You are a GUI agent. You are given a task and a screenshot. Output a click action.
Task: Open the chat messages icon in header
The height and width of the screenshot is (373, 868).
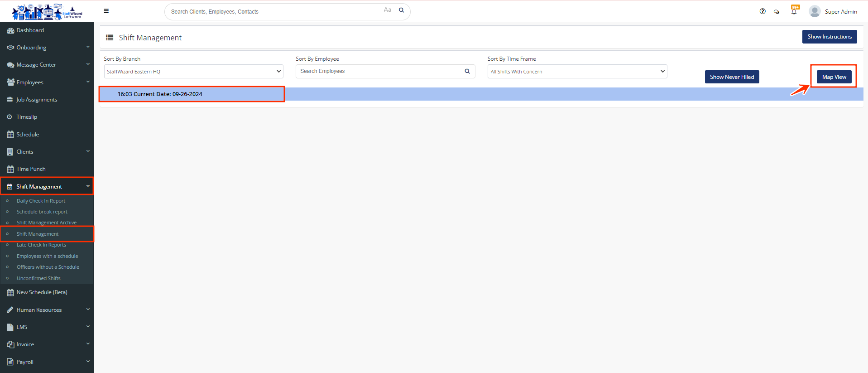[x=777, y=12]
